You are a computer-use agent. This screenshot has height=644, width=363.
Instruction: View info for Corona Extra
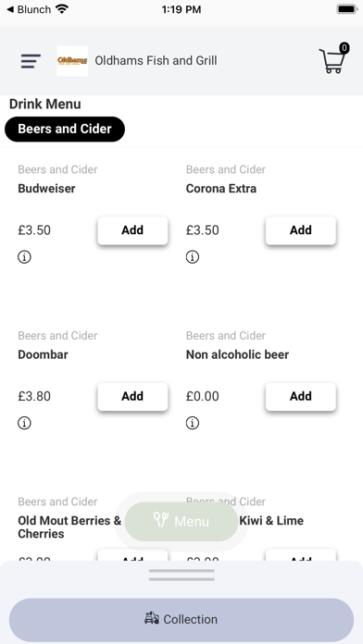coord(193,257)
